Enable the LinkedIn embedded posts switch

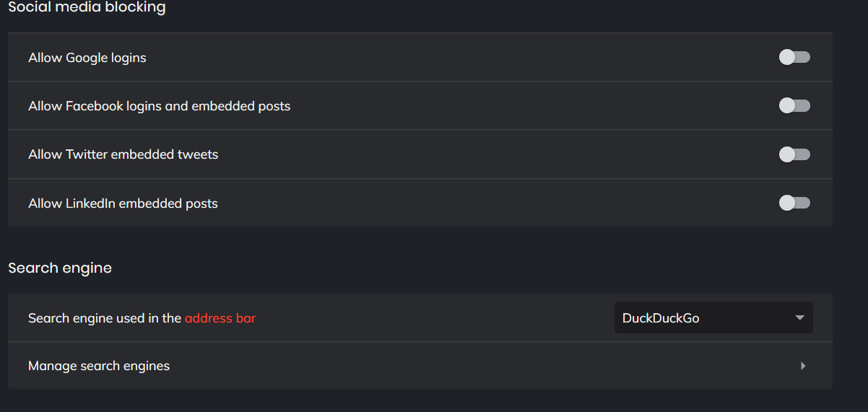click(x=794, y=203)
